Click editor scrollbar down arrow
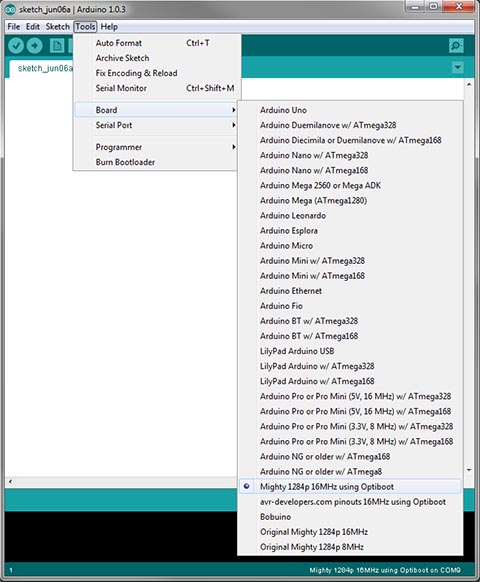This screenshot has width=480, height=582. tap(469, 470)
